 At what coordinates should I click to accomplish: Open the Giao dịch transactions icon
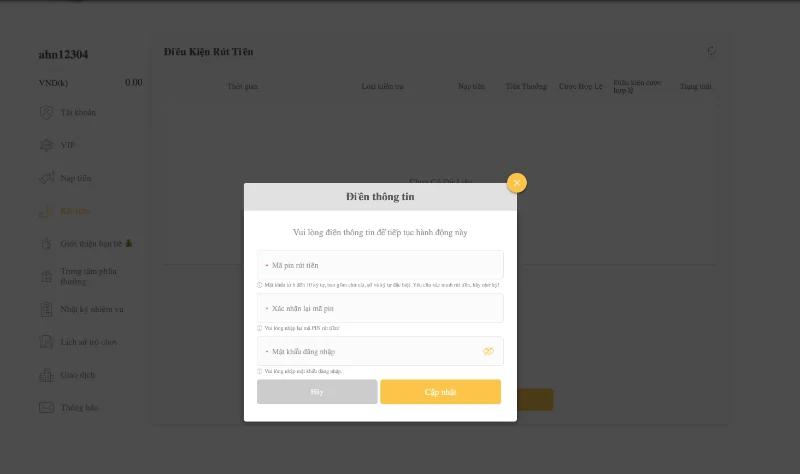46,375
